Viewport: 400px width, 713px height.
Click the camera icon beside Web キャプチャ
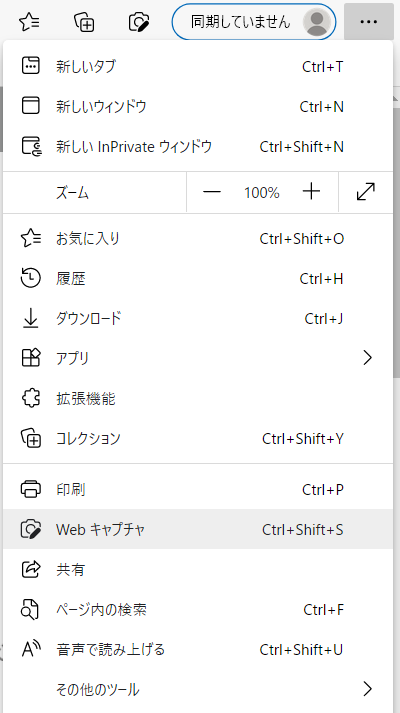(31, 529)
